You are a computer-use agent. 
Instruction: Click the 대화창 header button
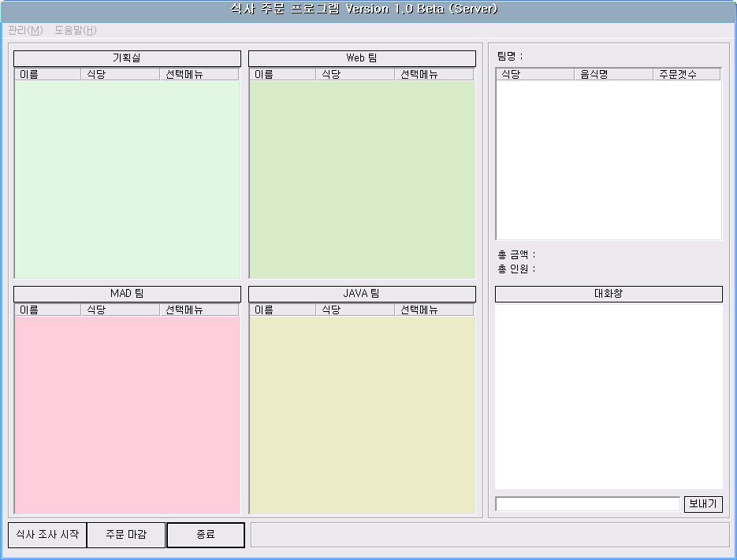pyautogui.click(x=609, y=294)
